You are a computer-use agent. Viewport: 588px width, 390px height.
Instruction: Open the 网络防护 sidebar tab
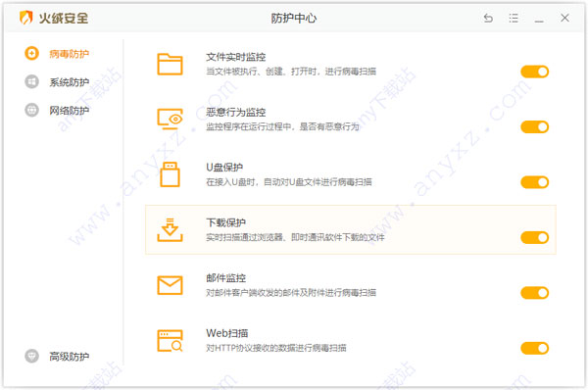pyautogui.click(x=57, y=111)
